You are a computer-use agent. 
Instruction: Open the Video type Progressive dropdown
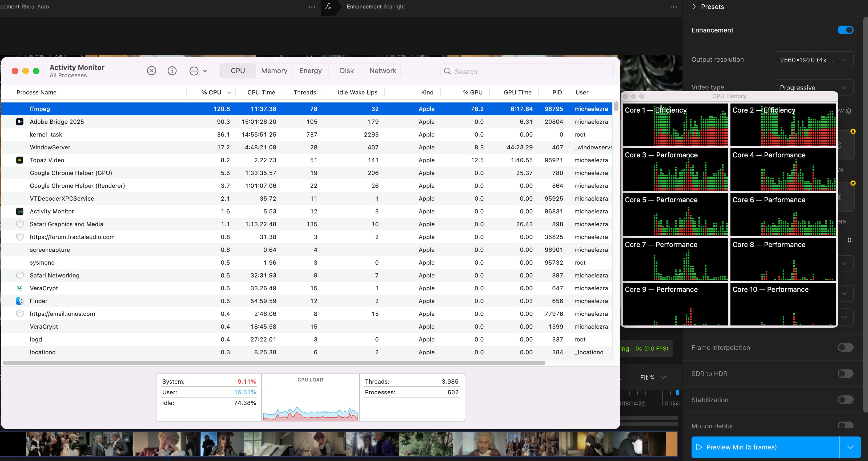coord(813,88)
